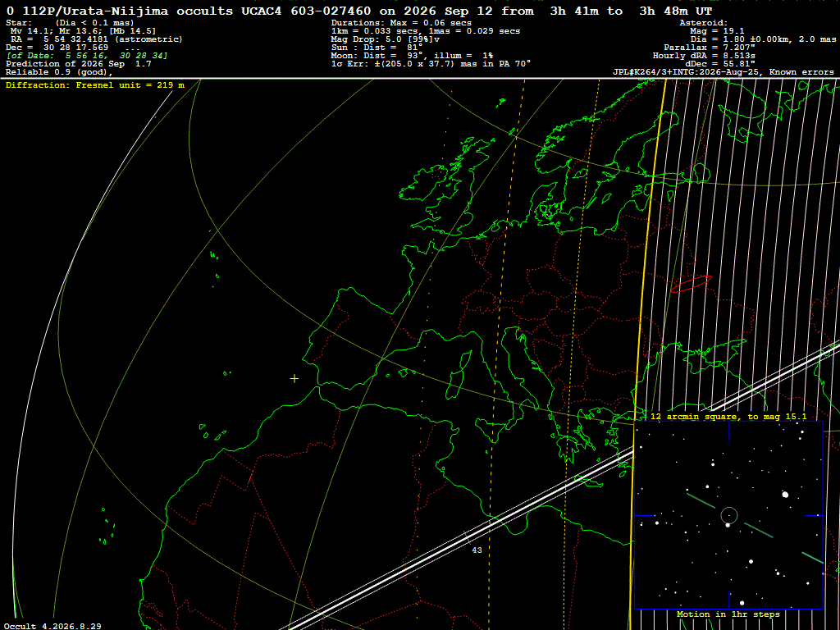
Task: Click the green 'of Date' coordinates line
Action: pos(87,55)
